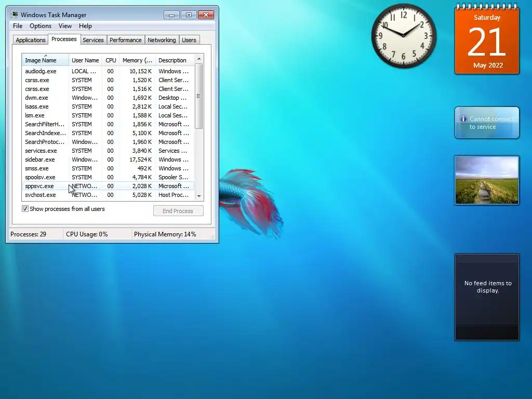Viewport: 532px width, 399px height.
Task: Select the svchost.exe process
Action: pos(108,195)
